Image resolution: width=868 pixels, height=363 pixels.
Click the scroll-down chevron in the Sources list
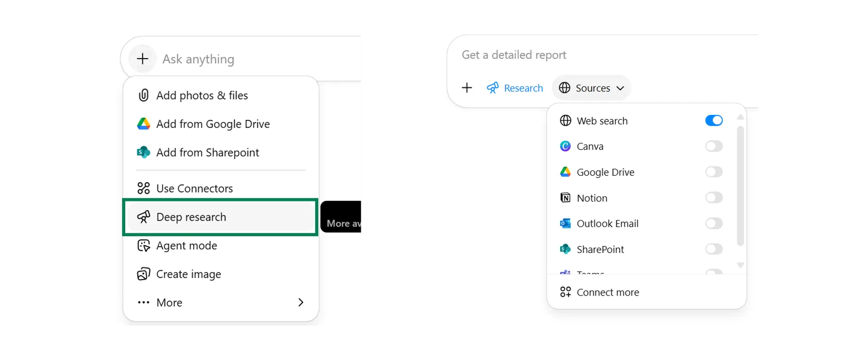pos(740,265)
